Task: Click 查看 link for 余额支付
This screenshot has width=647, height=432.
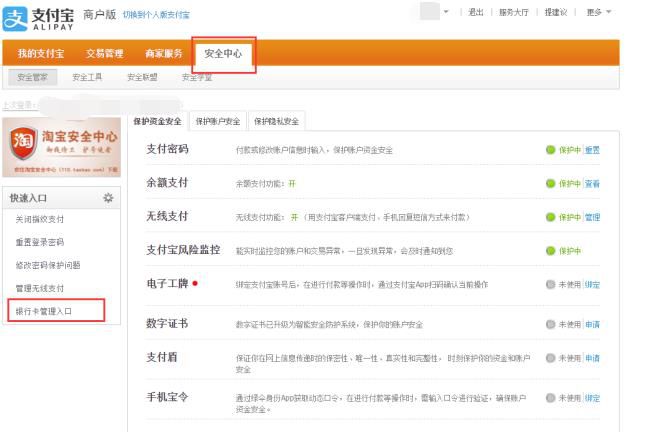Action: (x=592, y=184)
